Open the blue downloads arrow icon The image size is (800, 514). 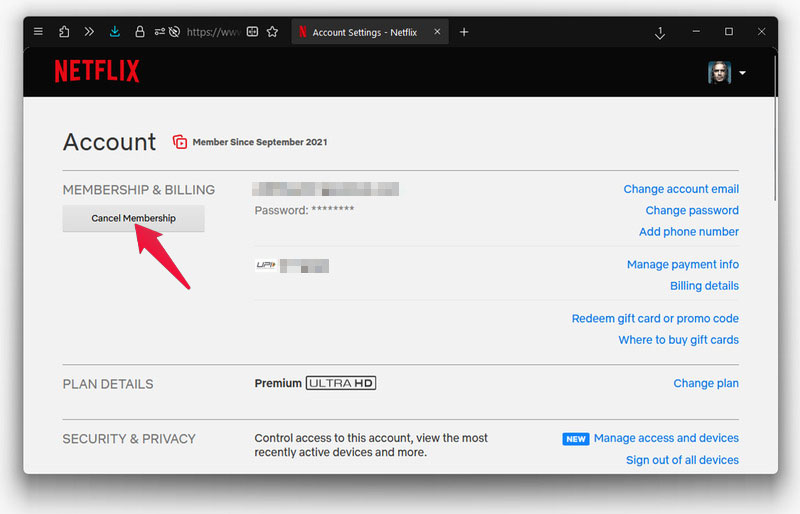click(115, 32)
